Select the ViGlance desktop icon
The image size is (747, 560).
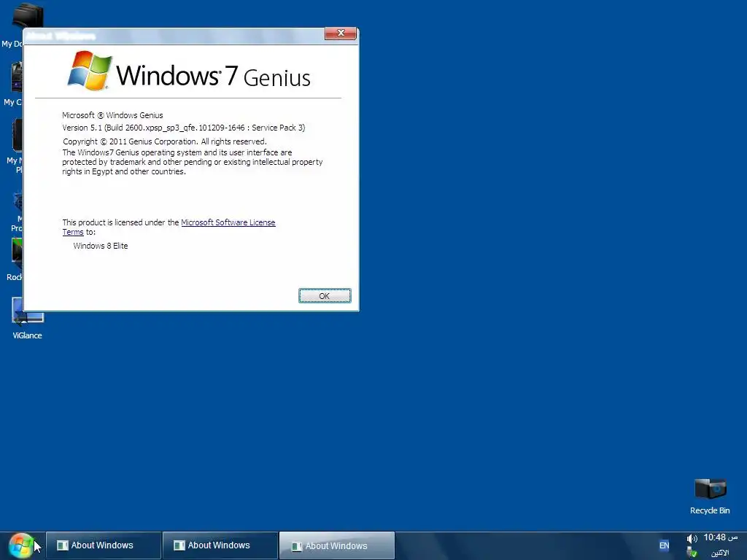27,318
